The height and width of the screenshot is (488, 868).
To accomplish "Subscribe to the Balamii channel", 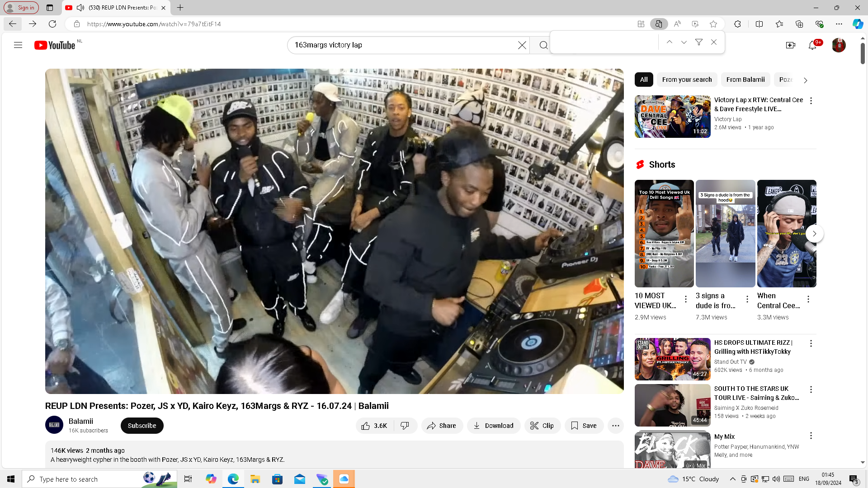I will point(142,426).
